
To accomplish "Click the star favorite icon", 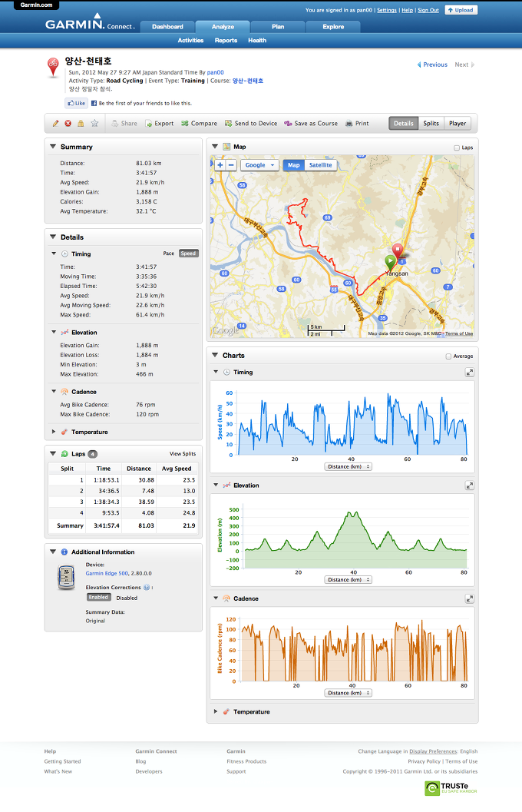I will [94, 123].
